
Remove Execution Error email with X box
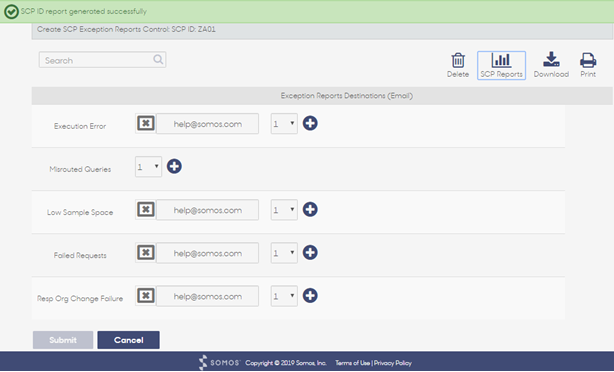tap(146, 123)
